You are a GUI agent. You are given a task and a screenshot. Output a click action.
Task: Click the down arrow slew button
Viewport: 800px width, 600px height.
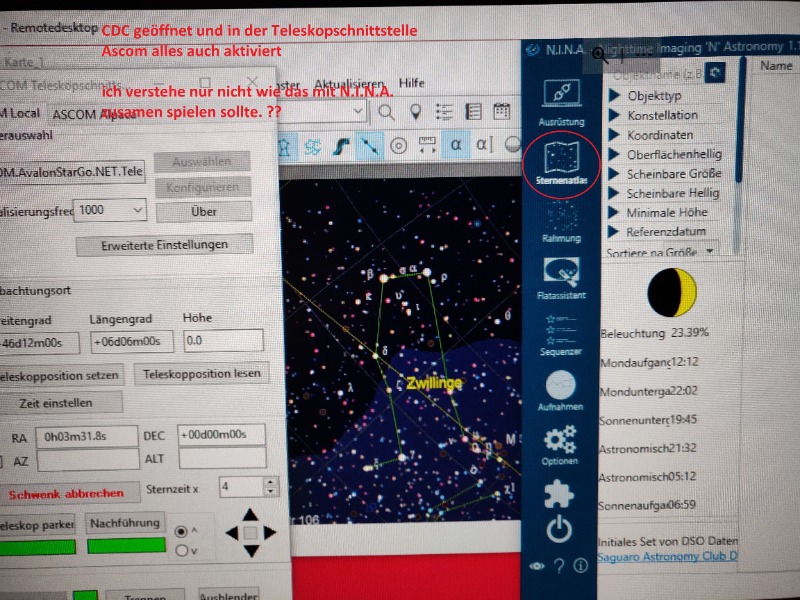tap(251, 551)
